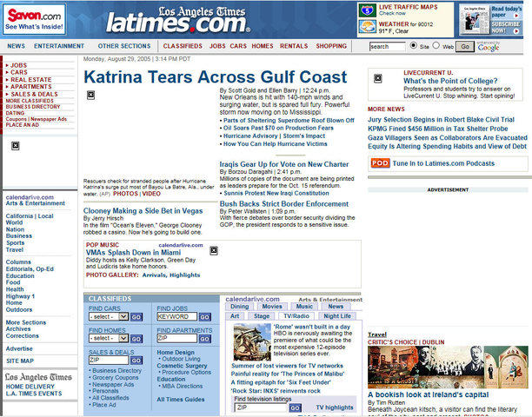Open the News menu in top navigation
Screen dimensions: 532x417
(x=16, y=46)
